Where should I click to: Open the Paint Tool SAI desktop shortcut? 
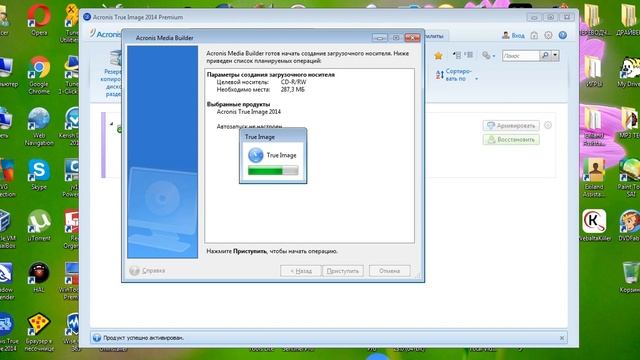click(630, 178)
